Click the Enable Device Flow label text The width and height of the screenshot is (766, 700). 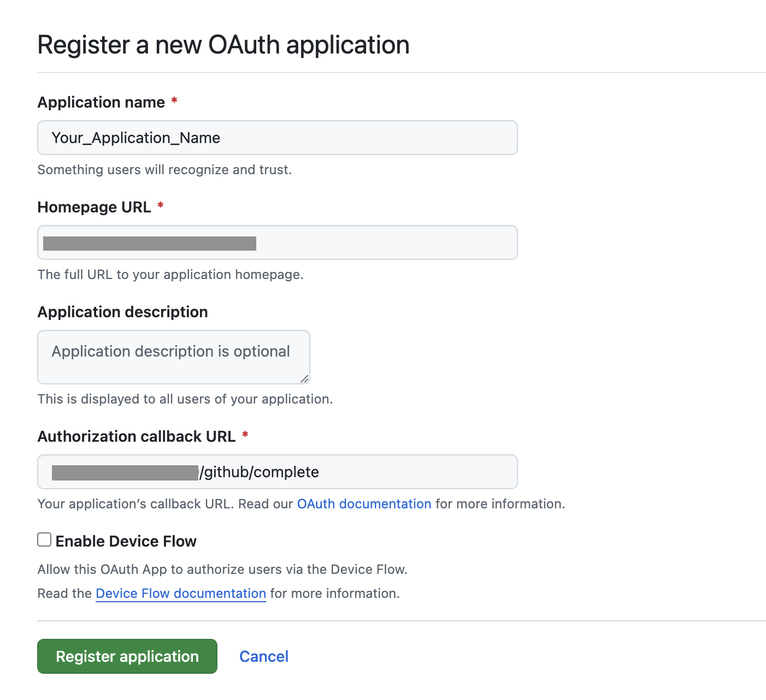[126, 541]
